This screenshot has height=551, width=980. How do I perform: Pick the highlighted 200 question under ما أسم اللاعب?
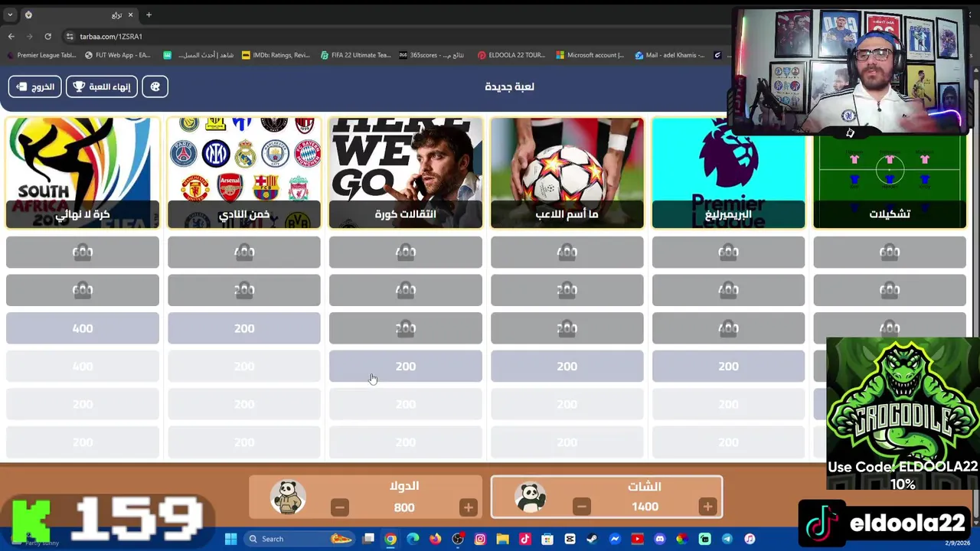tap(567, 367)
